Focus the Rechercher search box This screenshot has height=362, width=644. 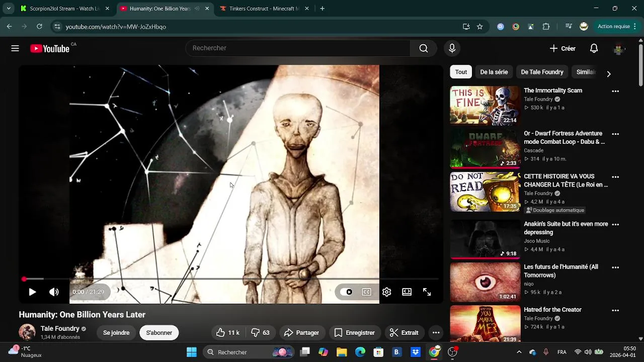(298, 48)
